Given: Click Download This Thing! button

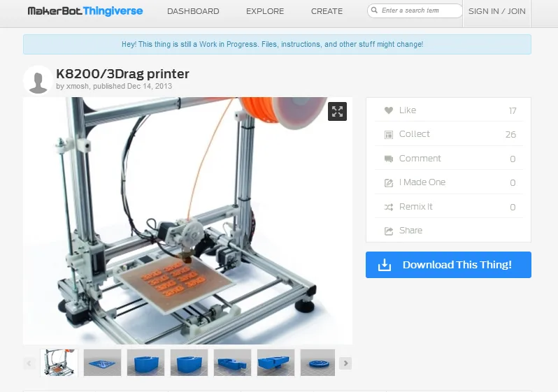Looking at the screenshot, I should click(448, 265).
